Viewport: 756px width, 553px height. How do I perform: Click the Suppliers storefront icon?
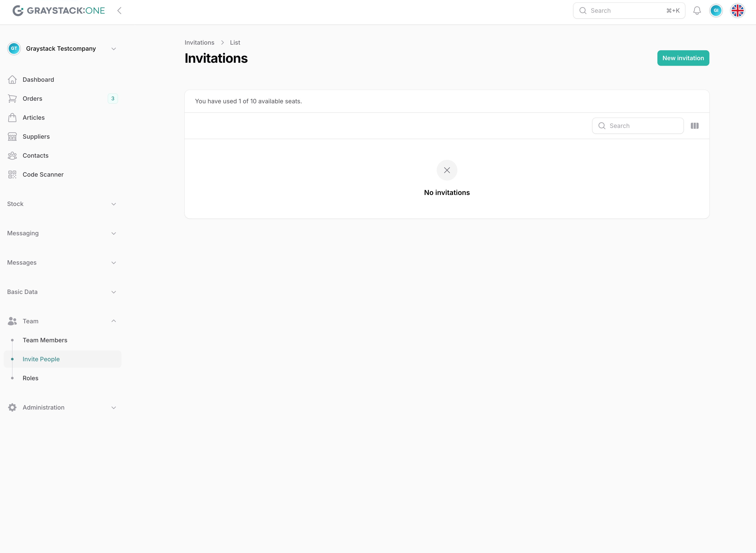[x=12, y=137]
